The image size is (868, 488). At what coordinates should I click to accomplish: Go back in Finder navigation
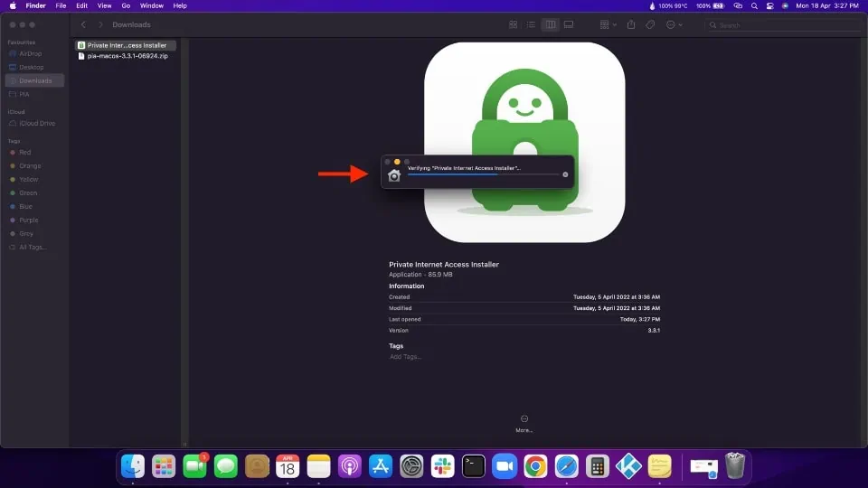83,25
